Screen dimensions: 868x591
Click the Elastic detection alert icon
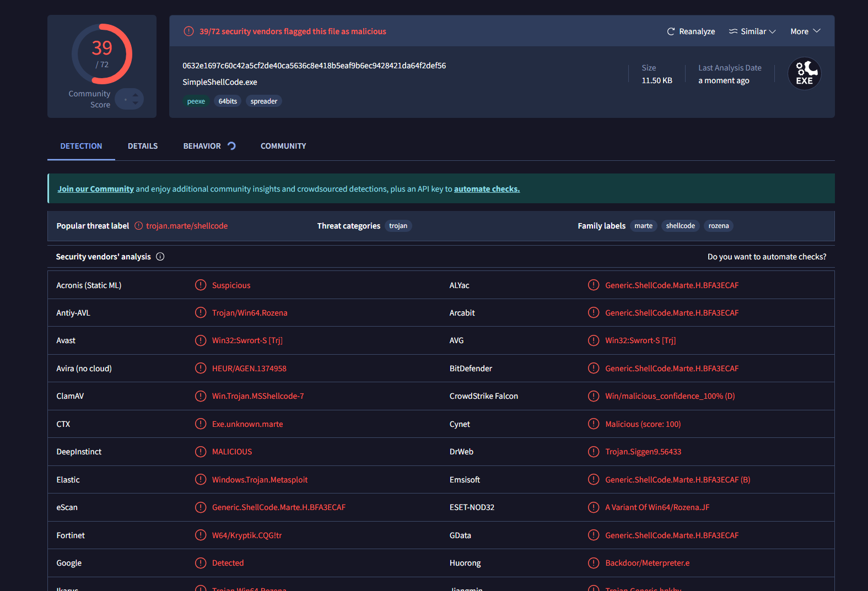pos(201,479)
